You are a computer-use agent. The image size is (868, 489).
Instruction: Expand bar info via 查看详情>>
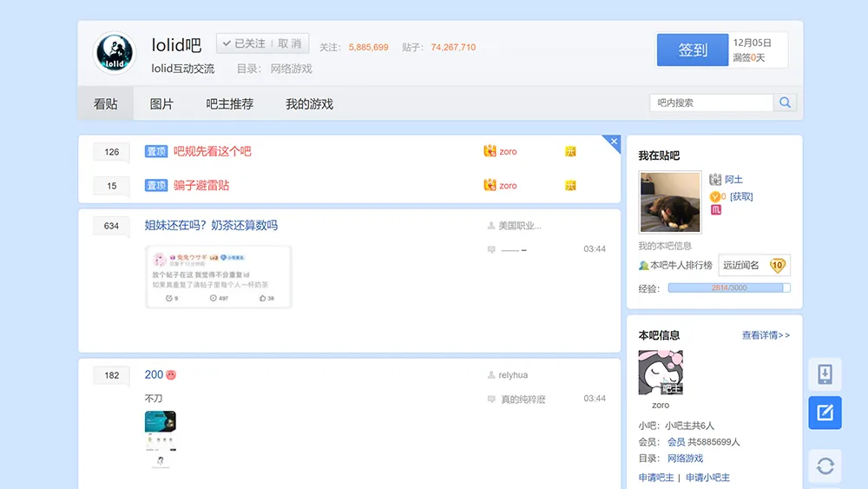point(766,335)
